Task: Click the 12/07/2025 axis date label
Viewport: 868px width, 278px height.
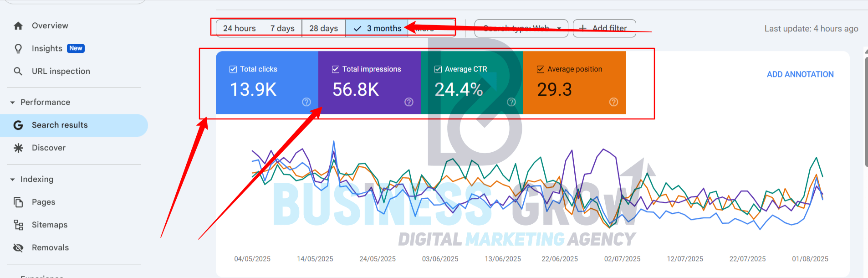Action: tap(685, 259)
